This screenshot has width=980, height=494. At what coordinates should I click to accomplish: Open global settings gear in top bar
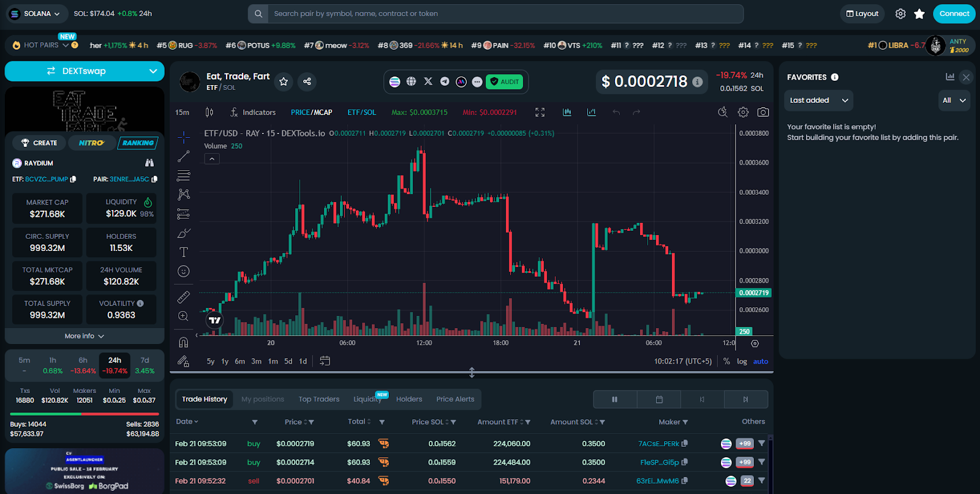(x=900, y=13)
